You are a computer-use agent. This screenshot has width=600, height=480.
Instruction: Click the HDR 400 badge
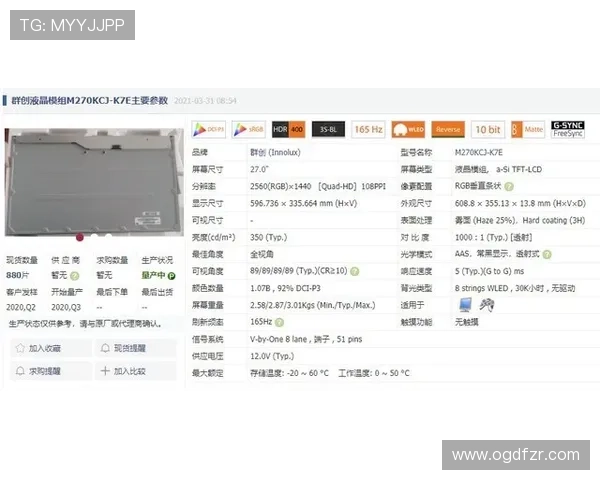coord(289,129)
